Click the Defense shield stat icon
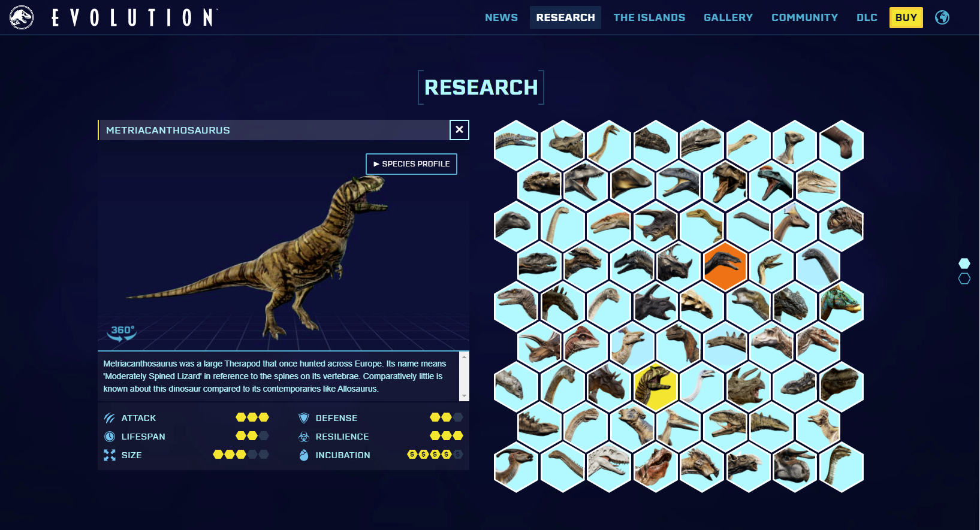The height and width of the screenshot is (530, 980). click(304, 418)
